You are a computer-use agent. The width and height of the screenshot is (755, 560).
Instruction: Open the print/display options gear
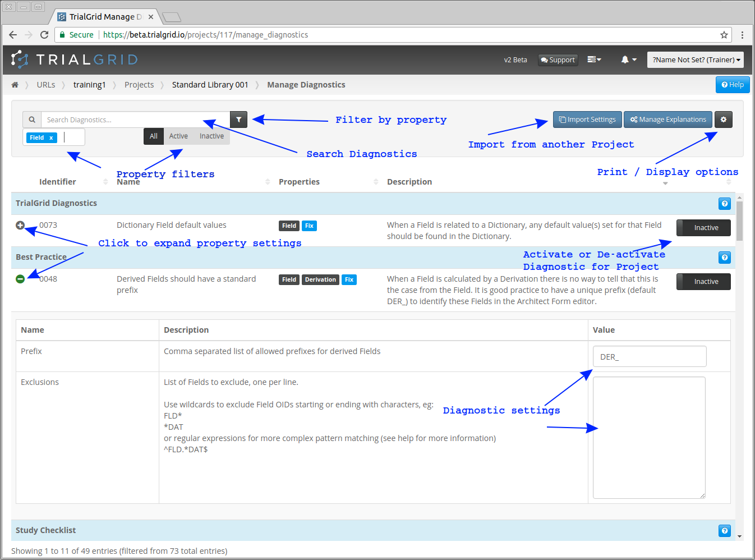[724, 120]
